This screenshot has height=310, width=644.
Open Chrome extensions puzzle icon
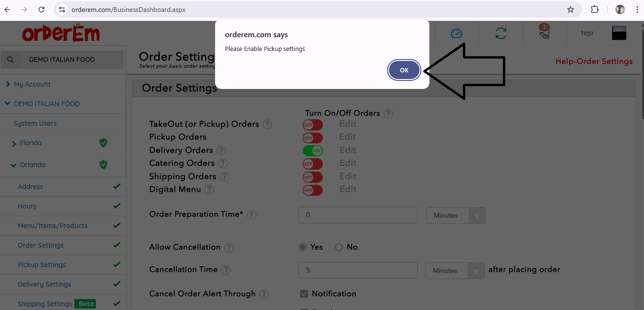[x=594, y=10]
